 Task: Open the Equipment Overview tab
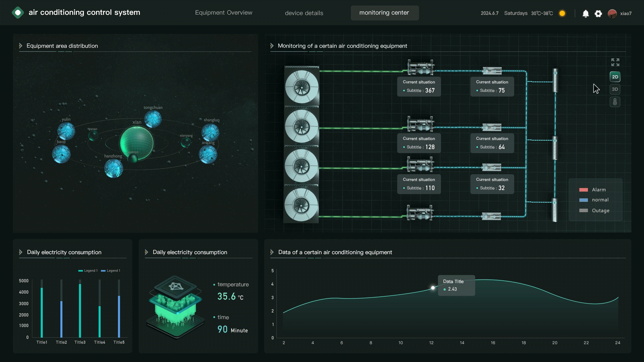pos(223,13)
